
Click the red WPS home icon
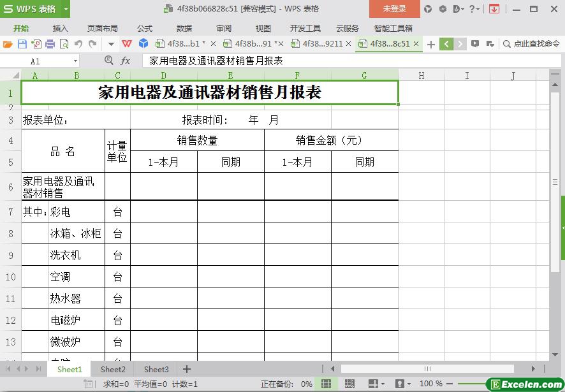click(127, 44)
